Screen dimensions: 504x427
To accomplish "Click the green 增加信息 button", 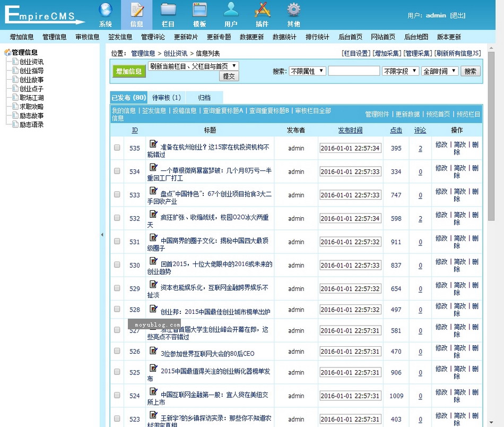I will tap(129, 71).
